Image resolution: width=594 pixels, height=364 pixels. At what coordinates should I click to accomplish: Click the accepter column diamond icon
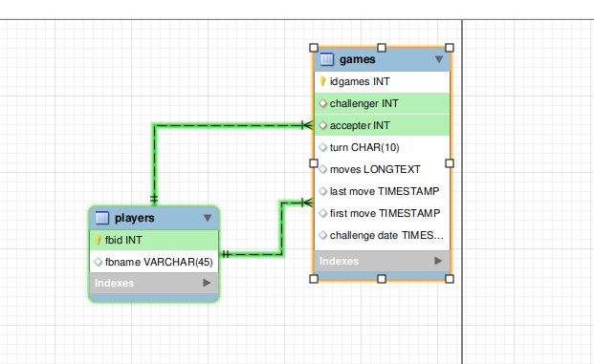click(x=322, y=125)
